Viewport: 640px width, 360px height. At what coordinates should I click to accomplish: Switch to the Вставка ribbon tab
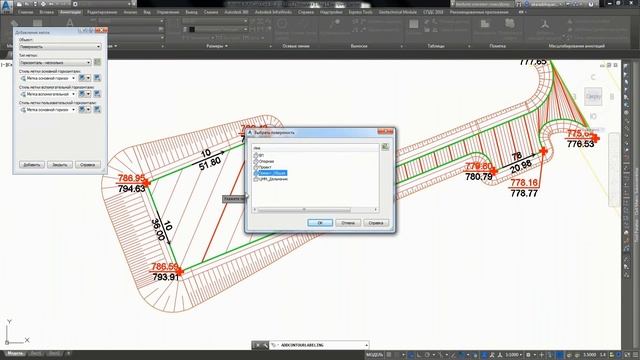click(47, 12)
